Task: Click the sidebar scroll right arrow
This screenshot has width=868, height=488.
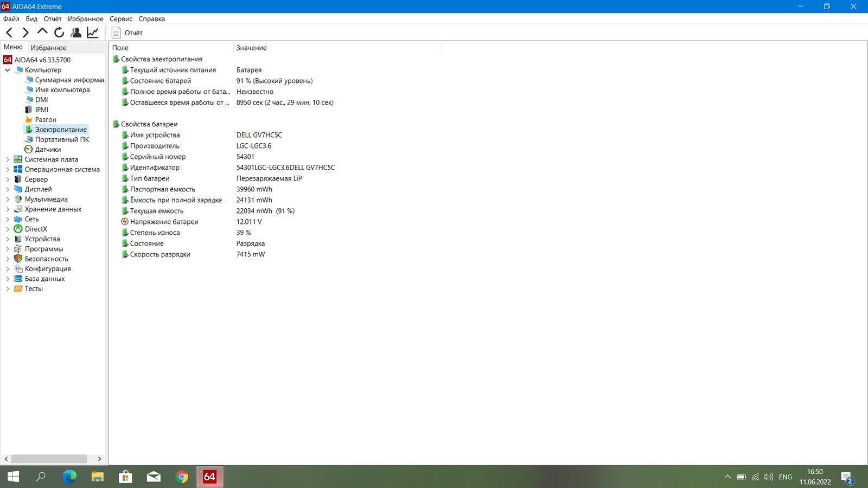Action: [99, 459]
